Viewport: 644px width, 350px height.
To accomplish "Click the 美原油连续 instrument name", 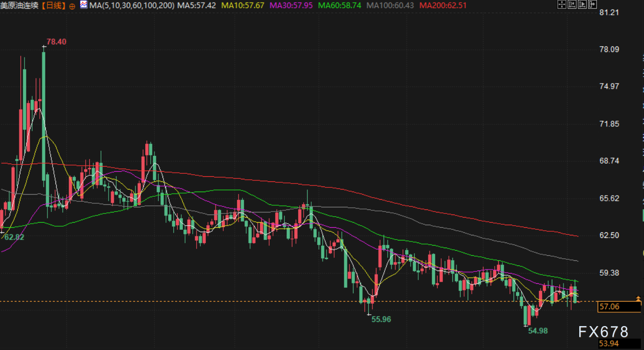I will [x=19, y=6].
